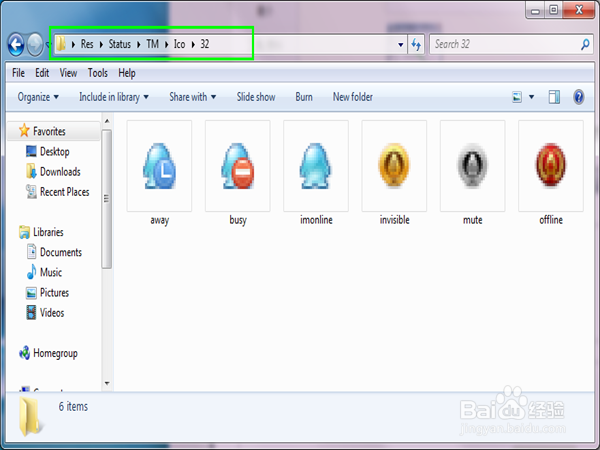Click the Music label under Libraries
This screenshot has height=450, width=600.
click(x=51, y=272)
